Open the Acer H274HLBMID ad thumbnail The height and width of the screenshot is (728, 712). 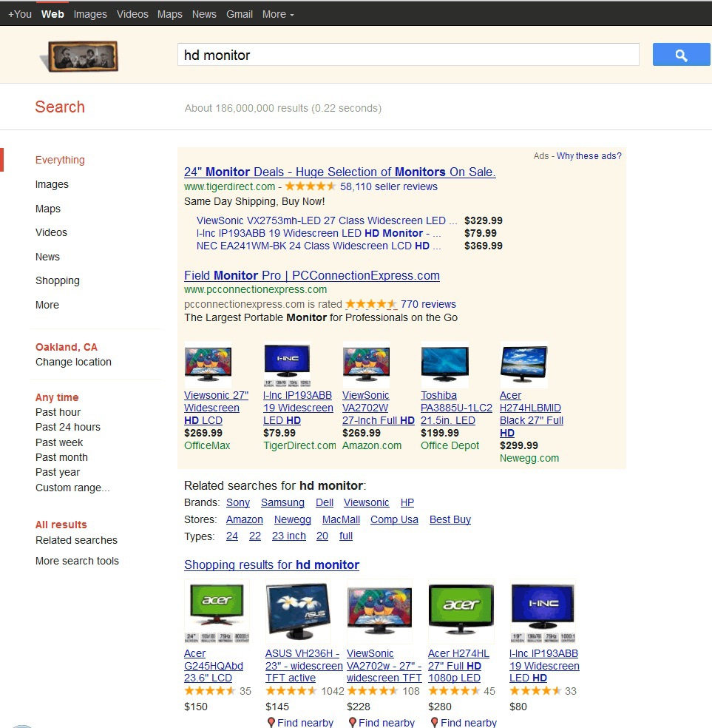pyautogui.click(x=523, y=365)
